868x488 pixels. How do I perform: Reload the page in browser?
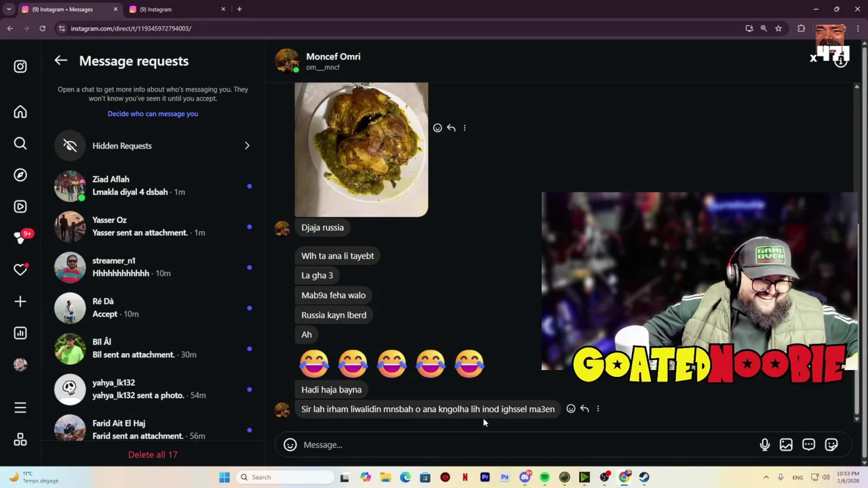click(42, 28)
